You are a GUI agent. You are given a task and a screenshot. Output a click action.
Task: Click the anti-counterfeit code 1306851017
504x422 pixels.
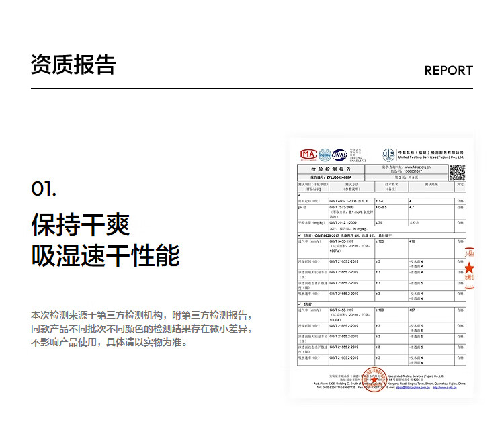(x=413, y=171)
